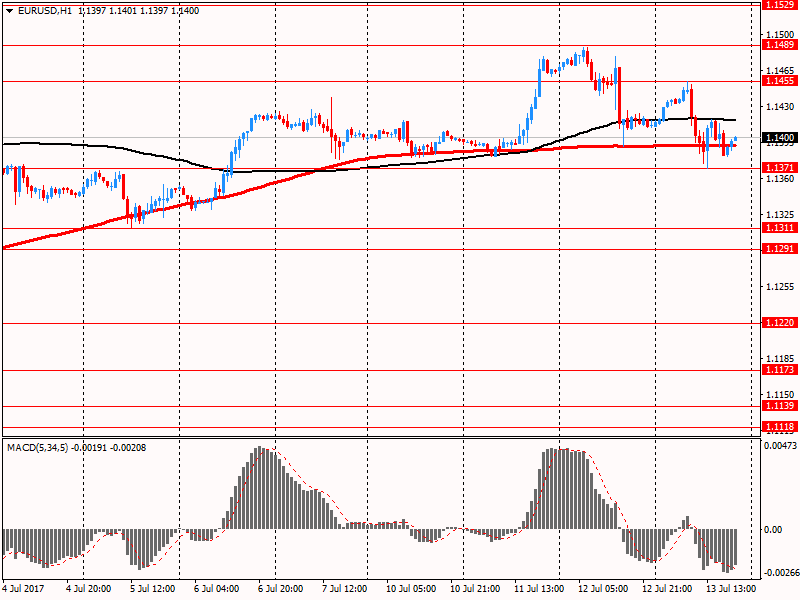Click the 7 Jul 12:00 time label

(x=344, y=588)
